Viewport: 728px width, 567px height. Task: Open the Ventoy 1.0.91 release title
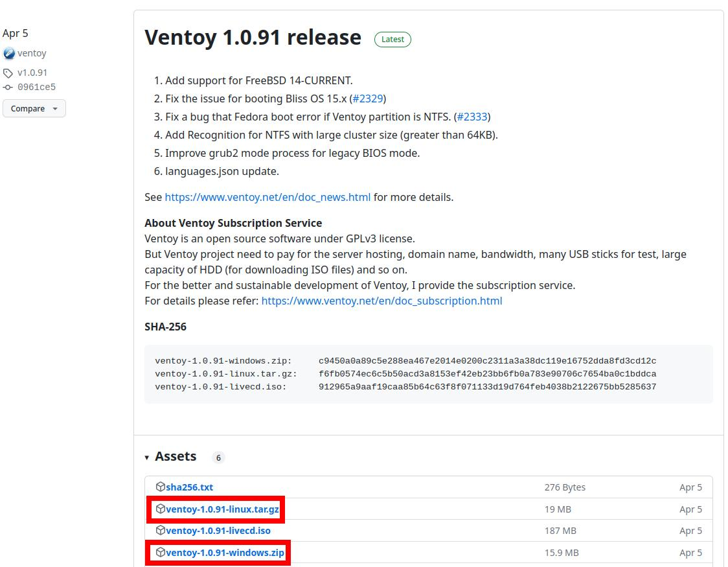click(x=253, y=38)
